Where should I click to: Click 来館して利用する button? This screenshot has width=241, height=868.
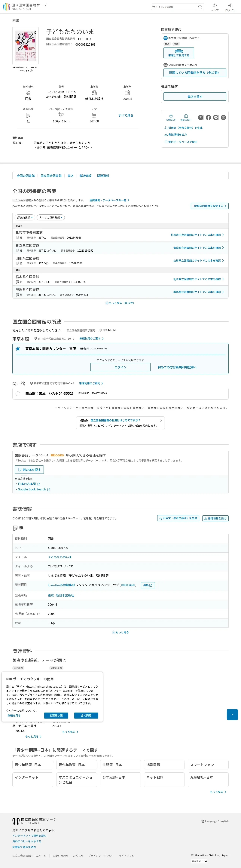pos(179,53)
